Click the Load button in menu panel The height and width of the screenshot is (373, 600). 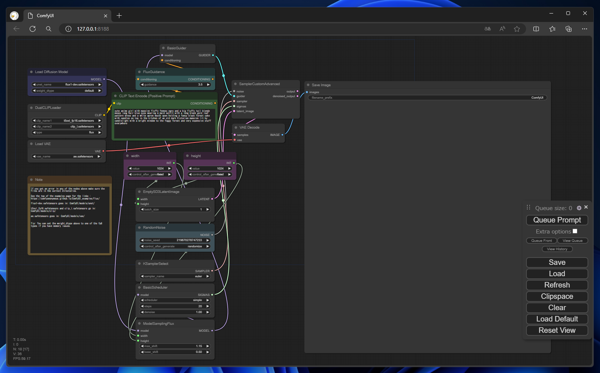point(557,274)
